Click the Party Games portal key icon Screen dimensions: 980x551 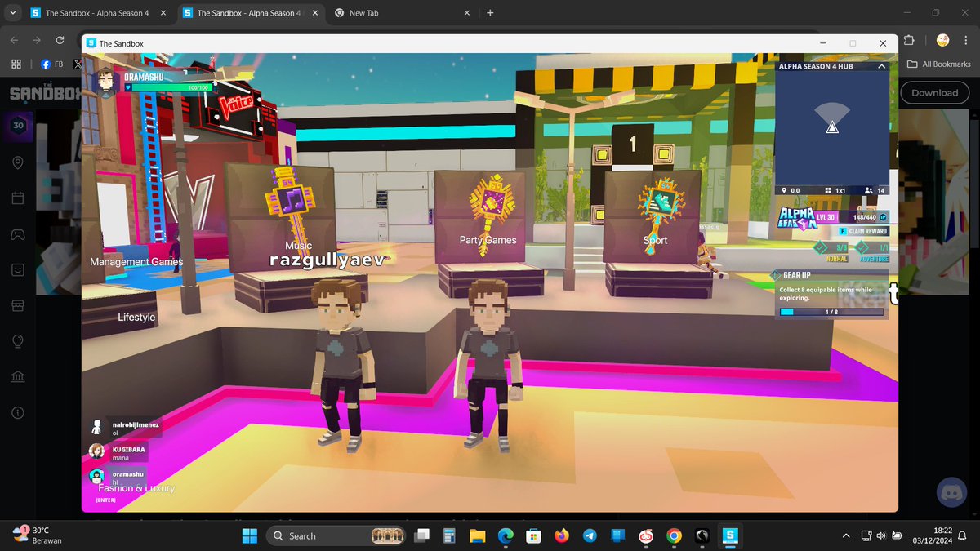click(x=491, y=216)
